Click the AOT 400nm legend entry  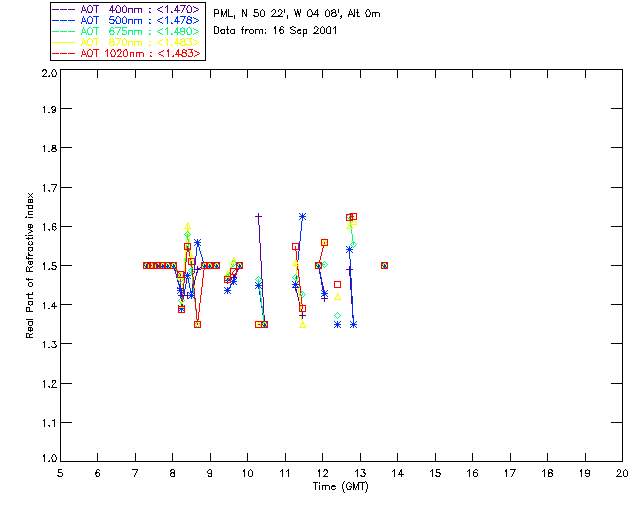click(127, 9)
